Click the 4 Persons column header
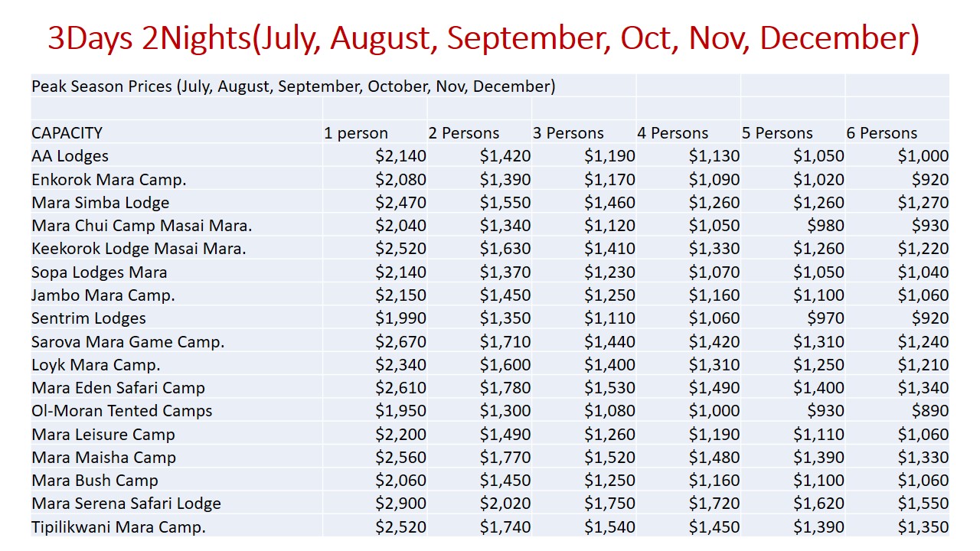This screenshot has height=551, width=980. click(672, 133)
